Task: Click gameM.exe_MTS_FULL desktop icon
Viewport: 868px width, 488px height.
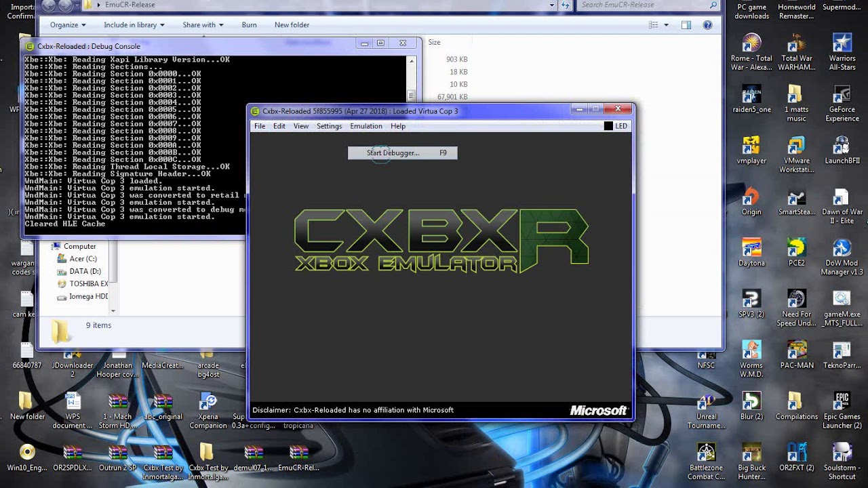Action: coord(842,308)
